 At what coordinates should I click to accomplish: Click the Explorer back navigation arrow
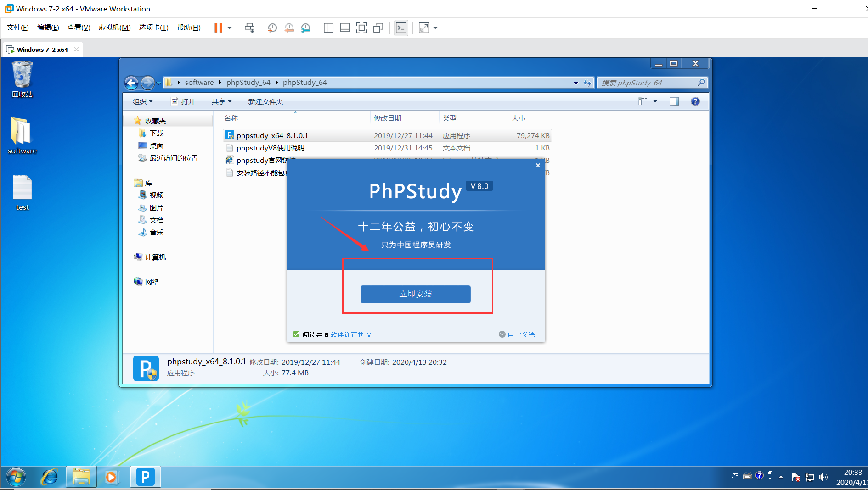pyautogui.click(x=131, y=83)
